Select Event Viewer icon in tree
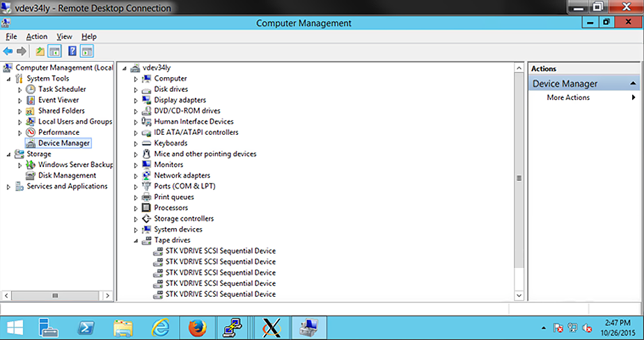The height and width of the screenshot is (340, 644). 31,100
